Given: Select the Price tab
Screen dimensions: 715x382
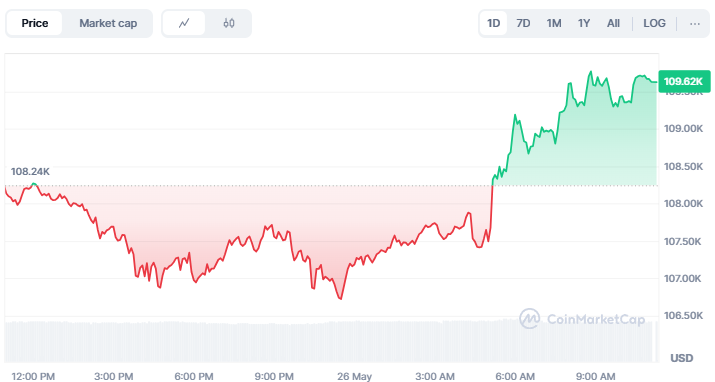Looking at the screenshot, I should pos(35,23).
